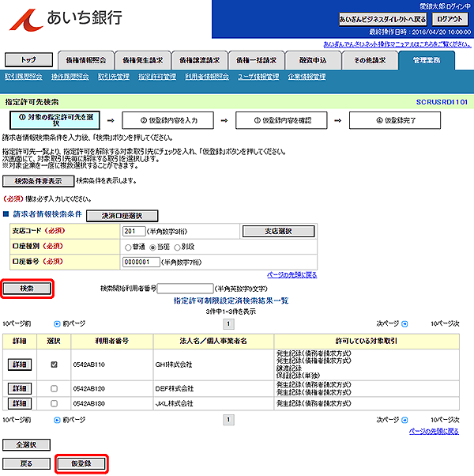This screenshot has width=474, height=476.
Task: Open 取引先管理 submenu link
Action: coord(114,77)
